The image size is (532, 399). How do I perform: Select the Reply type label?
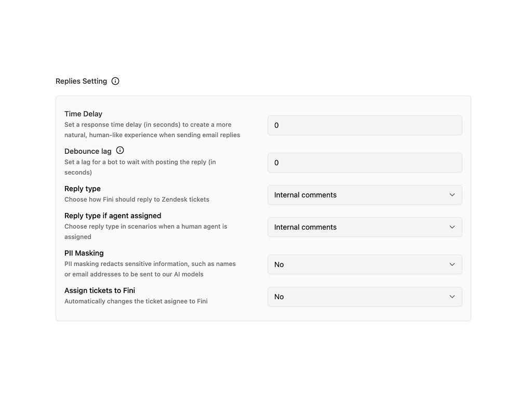point(83,189)
